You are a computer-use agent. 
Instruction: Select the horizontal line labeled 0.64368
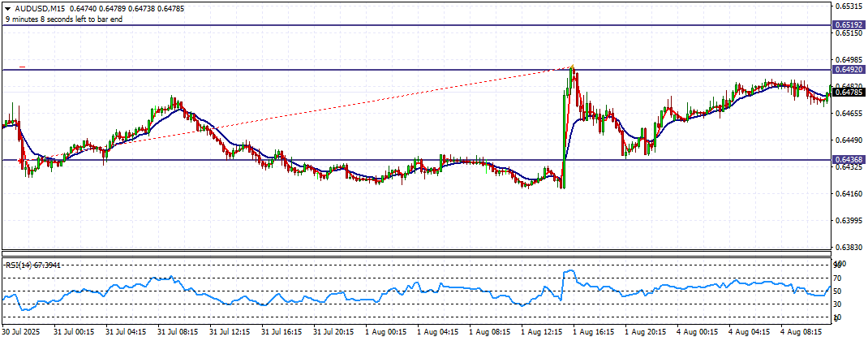pos(415,160)
